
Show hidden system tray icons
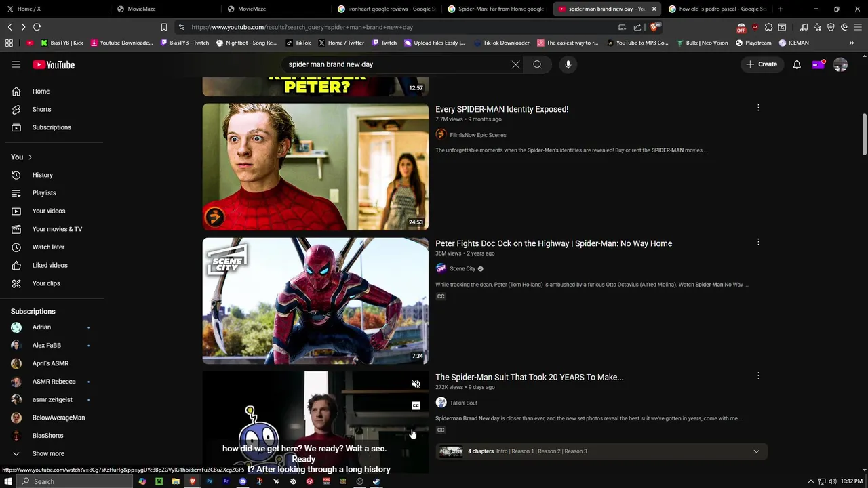click(810, 481)
